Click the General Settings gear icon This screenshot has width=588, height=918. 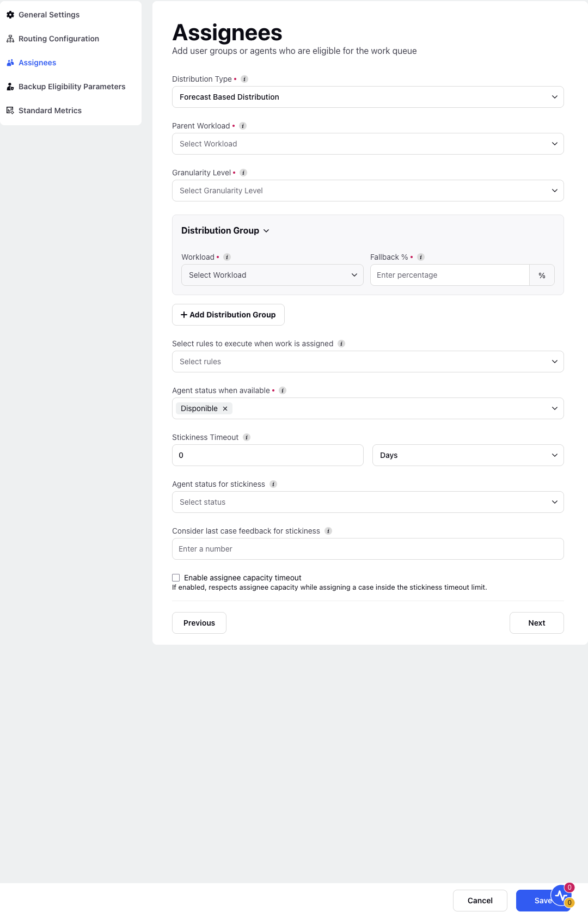coord(10,15)
